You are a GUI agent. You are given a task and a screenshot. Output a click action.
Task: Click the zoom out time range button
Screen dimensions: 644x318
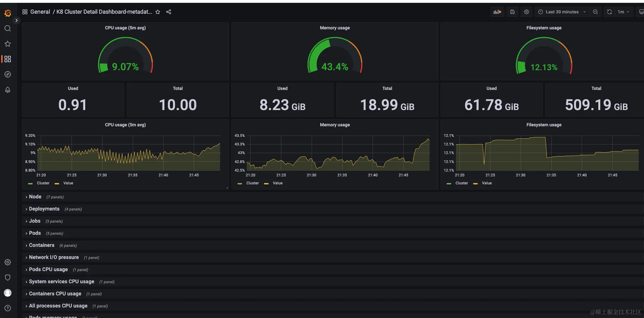coord(595,12)
